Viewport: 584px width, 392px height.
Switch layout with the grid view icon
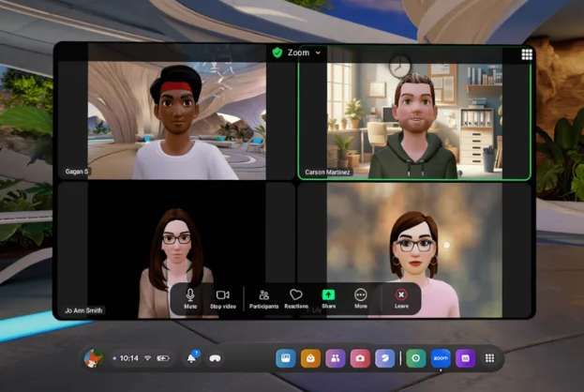pos(527,54)
